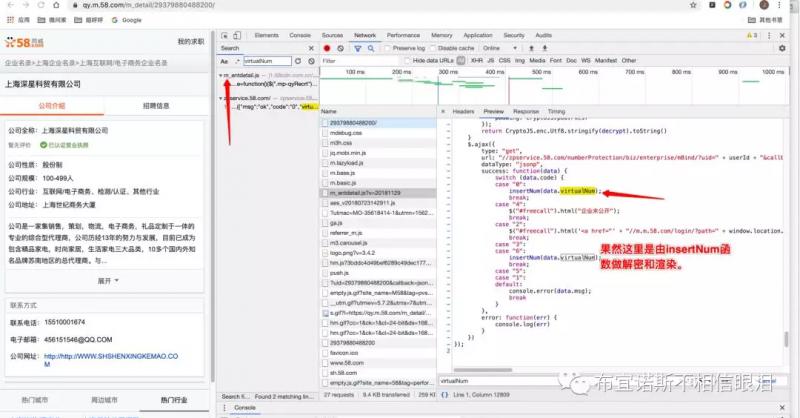The height and width of the screenshot is (418, 800).
Task: Export HAR file download arrow
Action: (x=544, y=48)
